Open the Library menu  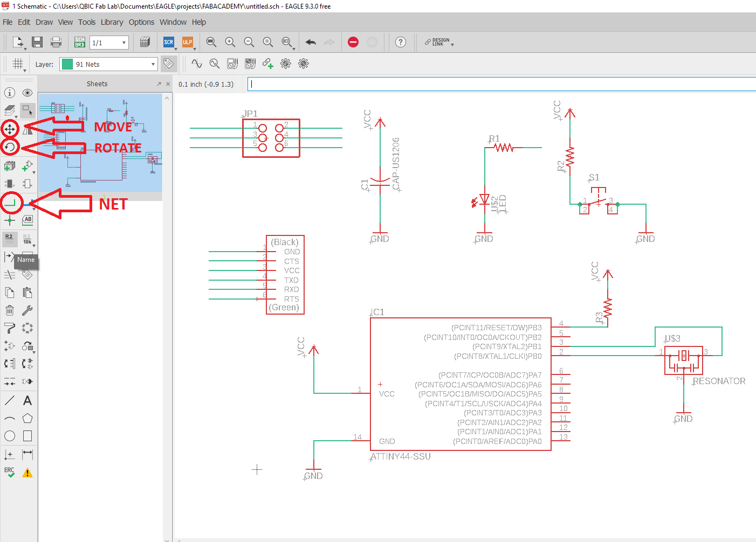tap(112, 22)
